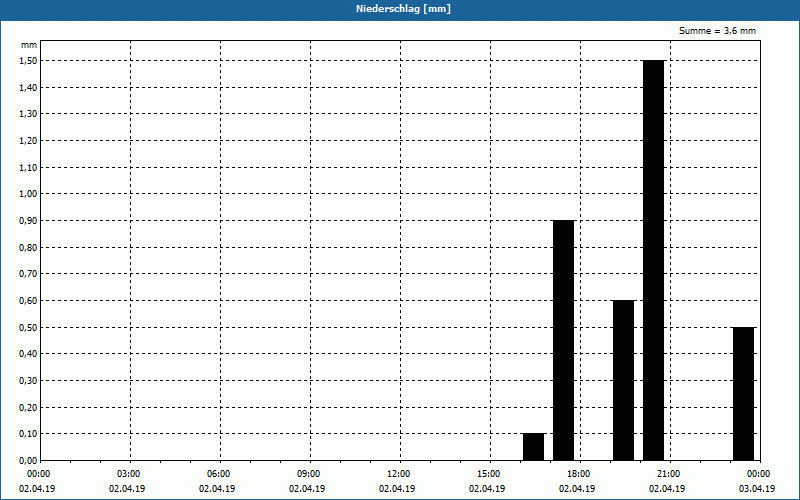Click the 21:00 time label
The image size is (800, 500).
tap(670, 474)
